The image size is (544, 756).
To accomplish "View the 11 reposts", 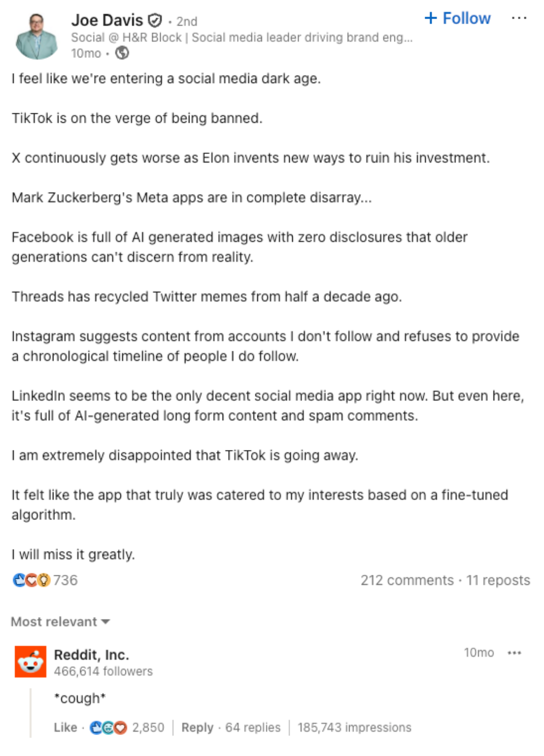I will [498, 580].
